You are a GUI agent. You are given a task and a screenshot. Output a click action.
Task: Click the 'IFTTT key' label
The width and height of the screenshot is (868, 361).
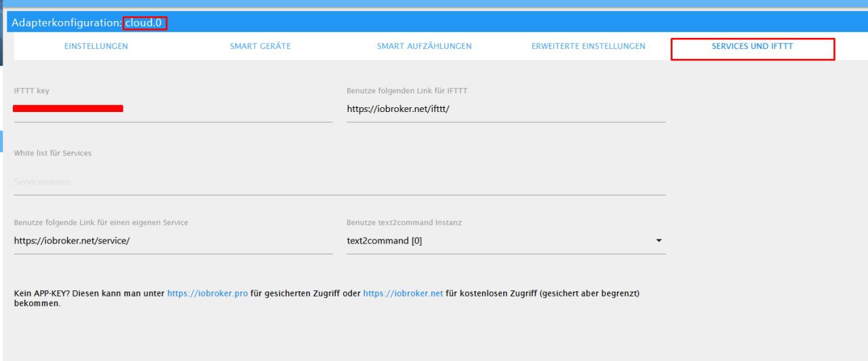[32, 91]
